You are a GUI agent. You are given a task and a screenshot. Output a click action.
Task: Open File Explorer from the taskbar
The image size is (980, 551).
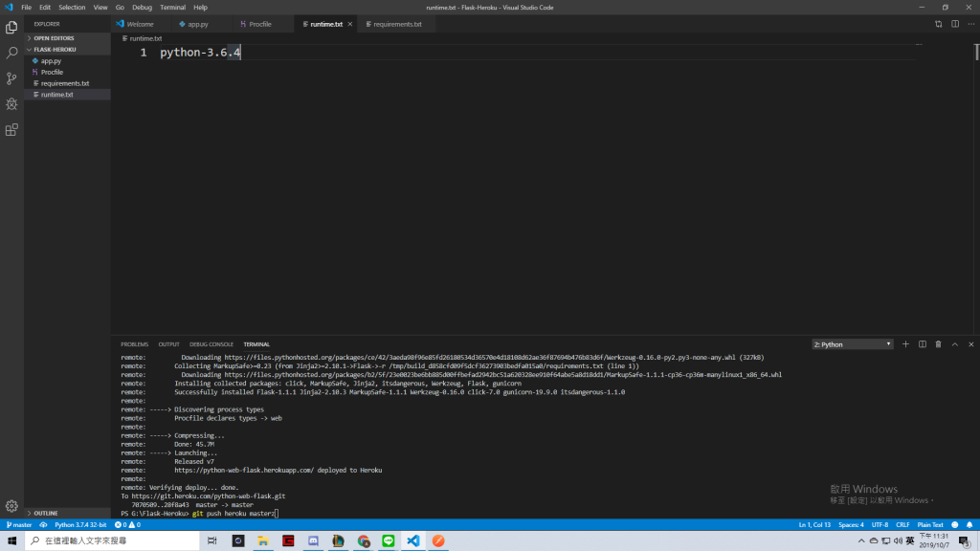point(263,540)
